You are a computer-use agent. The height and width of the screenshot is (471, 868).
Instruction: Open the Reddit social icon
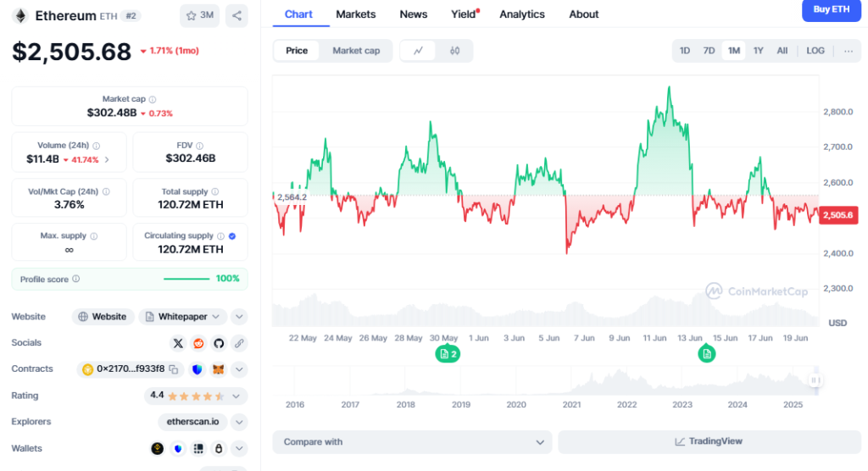[198, 343]
